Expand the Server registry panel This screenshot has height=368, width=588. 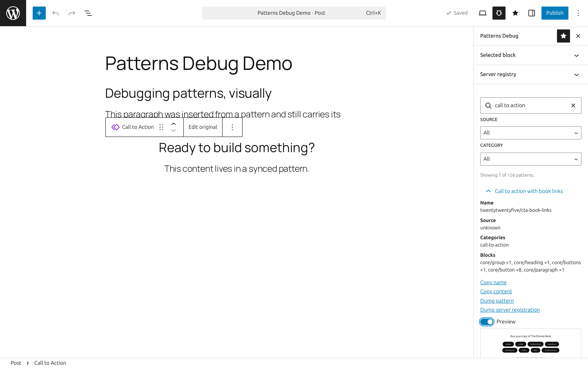click(531, 74)
